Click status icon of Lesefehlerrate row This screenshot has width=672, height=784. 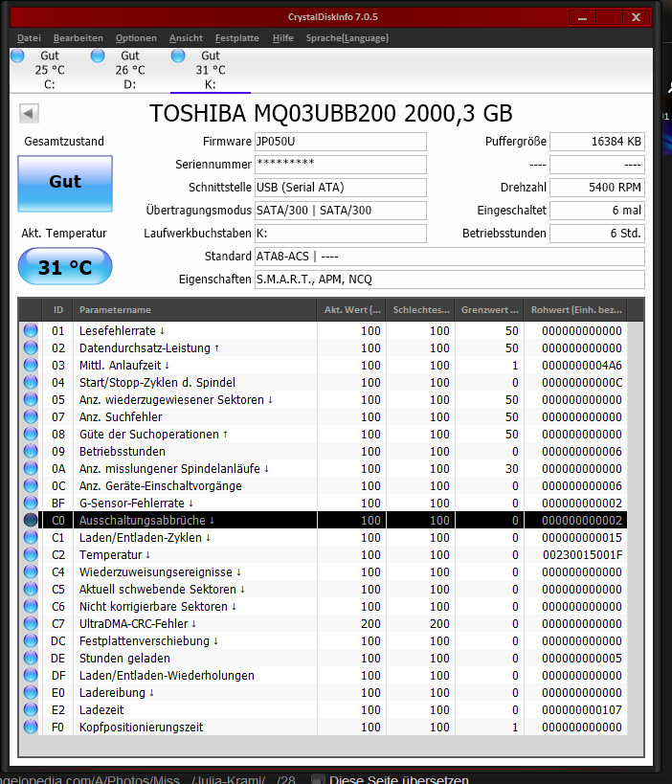point(31,330)
